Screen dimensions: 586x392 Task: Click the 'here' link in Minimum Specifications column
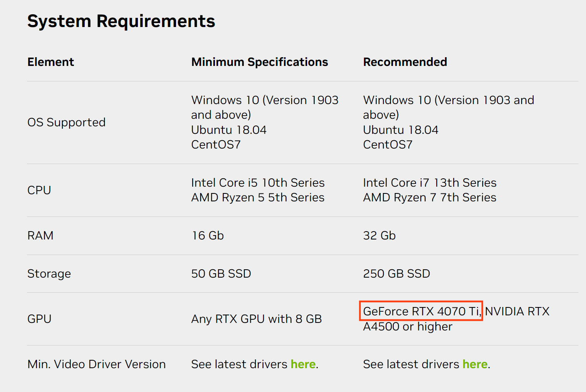click(x=303, y=364)
